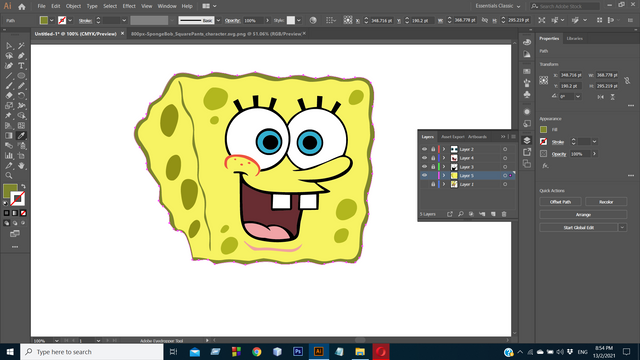Image resolution: width=640 pixels, height=360 pixels.
Task: Click the Delete Selection trash icon in Layers
Action: tap(504, 214)
